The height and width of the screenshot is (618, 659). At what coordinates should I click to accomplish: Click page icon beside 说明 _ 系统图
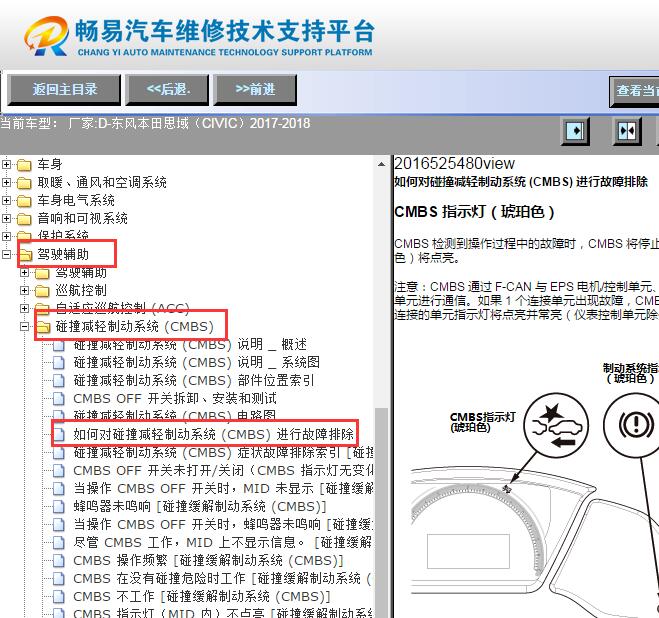[59, 362]
